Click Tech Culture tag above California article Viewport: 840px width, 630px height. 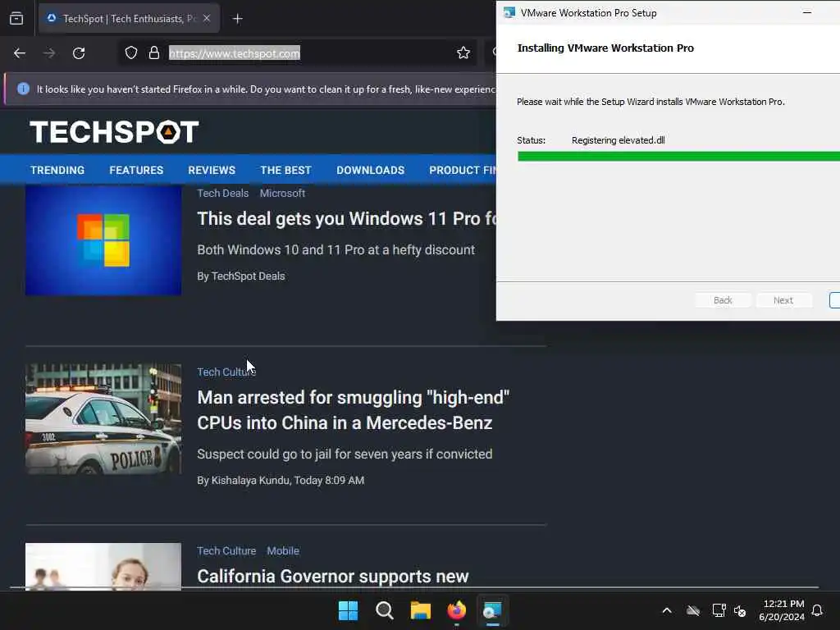(x=226, y=550)
